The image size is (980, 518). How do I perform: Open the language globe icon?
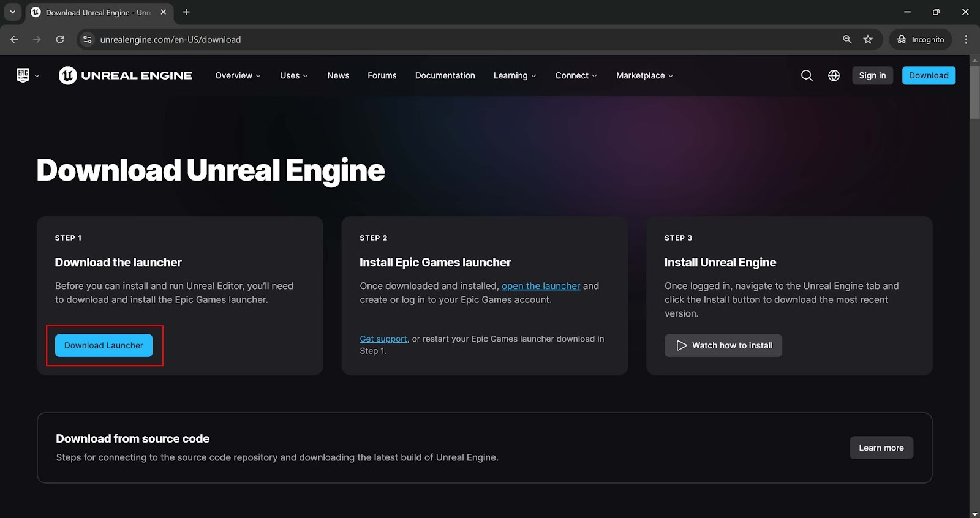pyautogui.click(x=834, y=75)
